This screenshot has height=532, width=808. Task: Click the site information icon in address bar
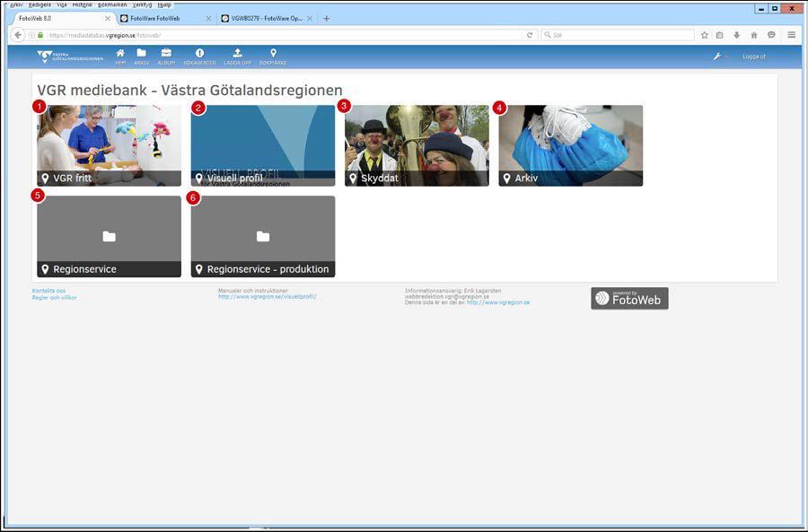coord(32,35)
